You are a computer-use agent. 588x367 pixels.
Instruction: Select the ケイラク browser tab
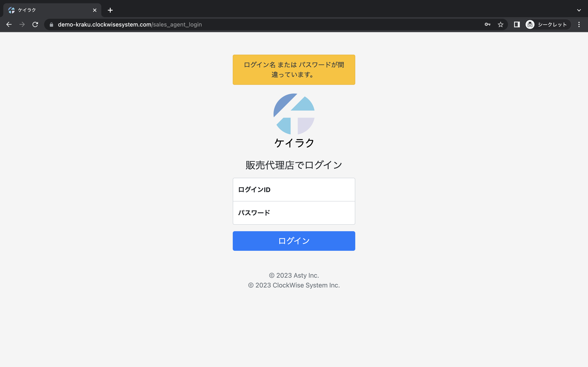tap(49, 10)
